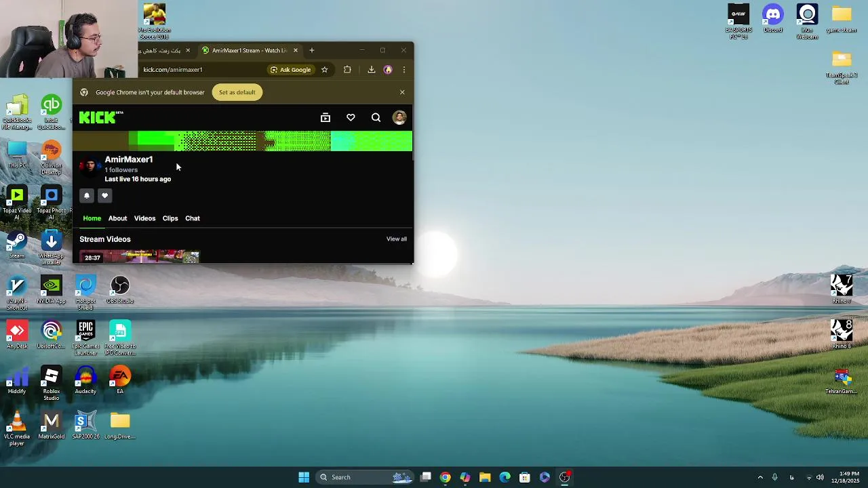Screen dimensions: 868x488
Task: Click the AmirMaxer1 channel avatar
Action: pyautogui.click(x=90, y=167)
